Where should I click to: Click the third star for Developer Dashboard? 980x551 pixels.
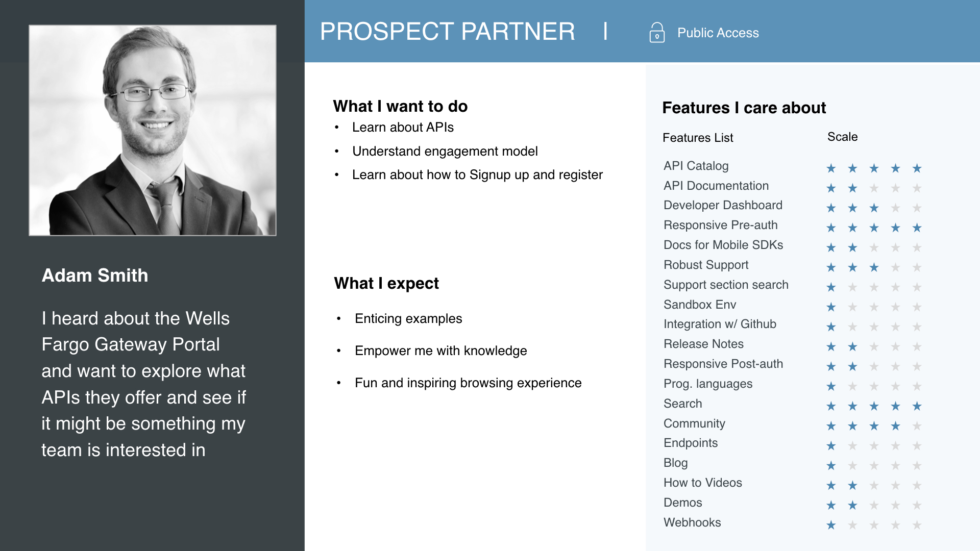click(x=874, y=208)
